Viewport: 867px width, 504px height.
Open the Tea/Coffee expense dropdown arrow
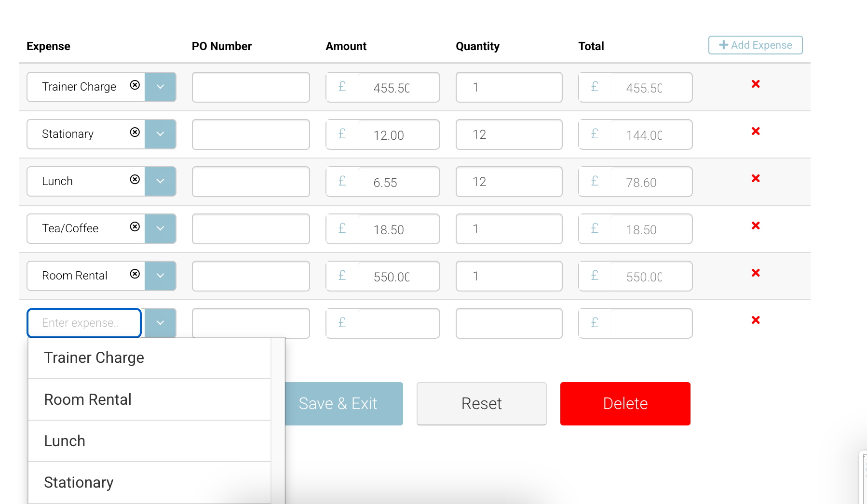[x=160, y=228]
